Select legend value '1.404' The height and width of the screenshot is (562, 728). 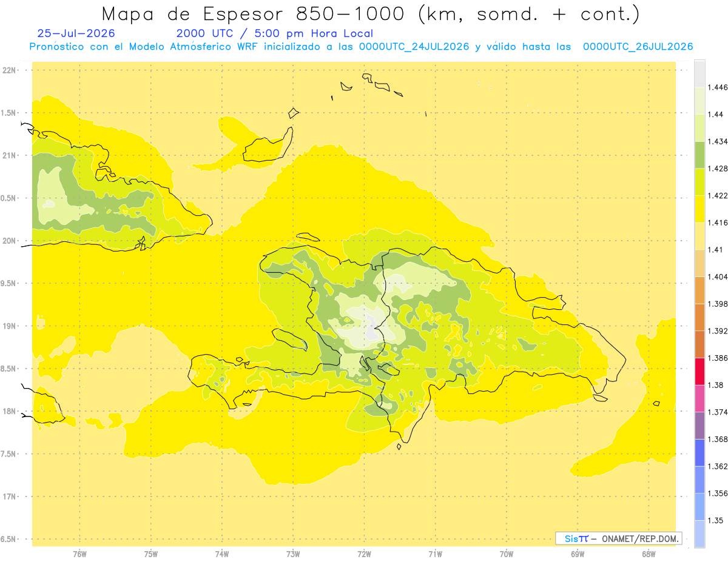[719, 276]
